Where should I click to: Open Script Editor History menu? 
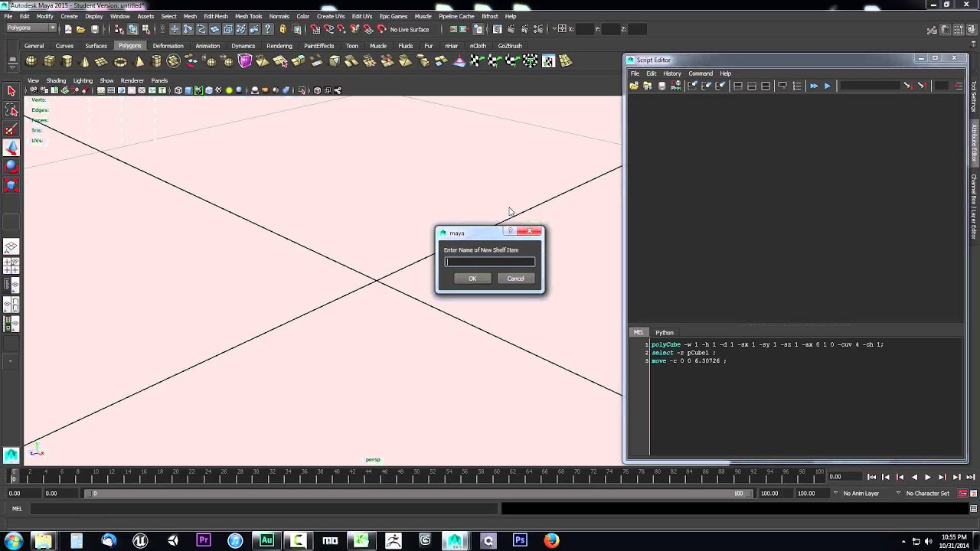coord(672,73)
